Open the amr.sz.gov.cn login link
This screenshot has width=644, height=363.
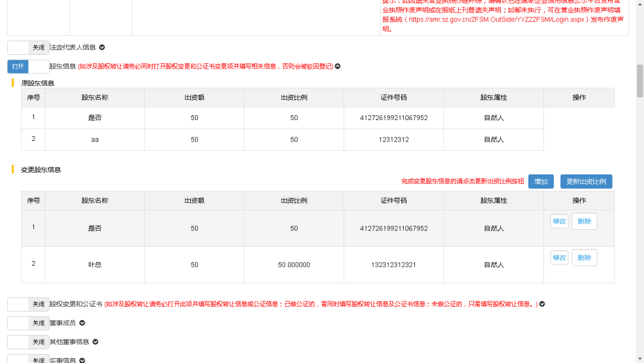[x=496, y=19]
